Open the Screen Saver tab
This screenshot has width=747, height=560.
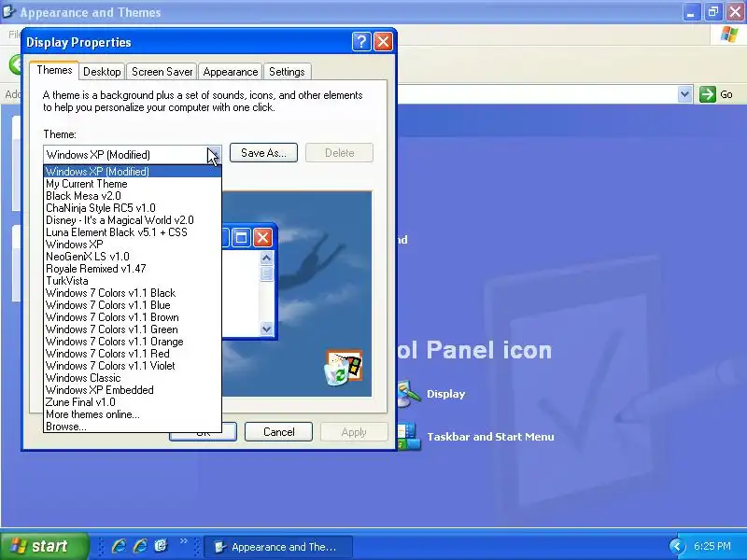coord(162,72)
